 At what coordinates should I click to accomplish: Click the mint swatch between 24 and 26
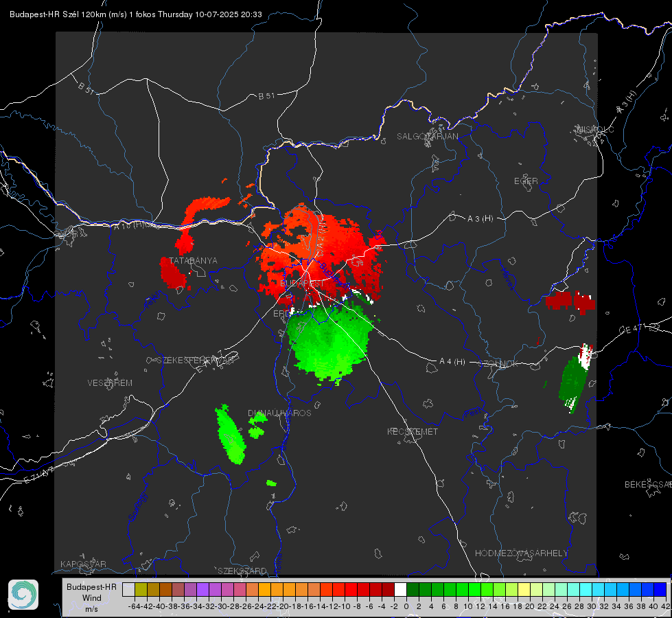click(x=561, y=589)
